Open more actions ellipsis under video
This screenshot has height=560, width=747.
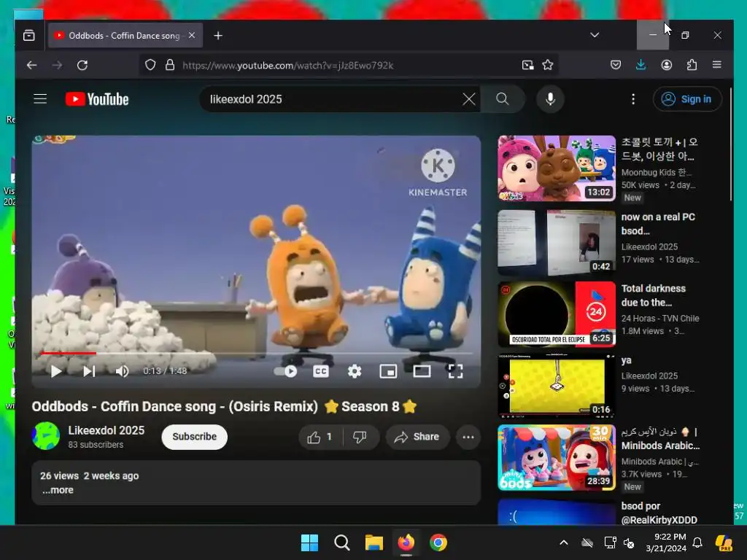click(x=468, y=437)
